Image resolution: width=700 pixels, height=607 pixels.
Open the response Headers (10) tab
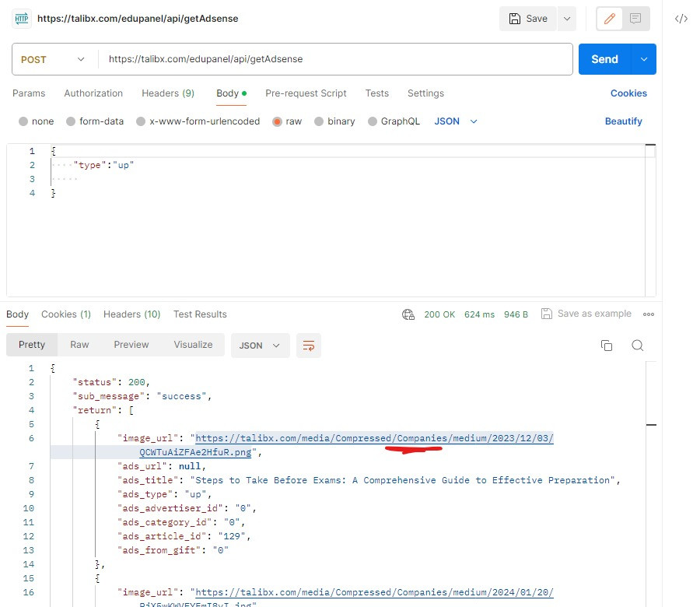(x=131, y=314)
